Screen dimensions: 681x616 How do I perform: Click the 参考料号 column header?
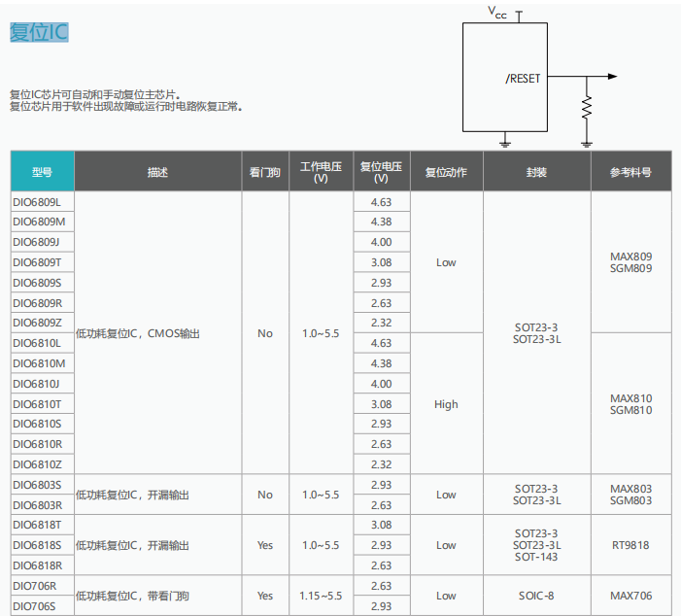[x=630, y=172]
